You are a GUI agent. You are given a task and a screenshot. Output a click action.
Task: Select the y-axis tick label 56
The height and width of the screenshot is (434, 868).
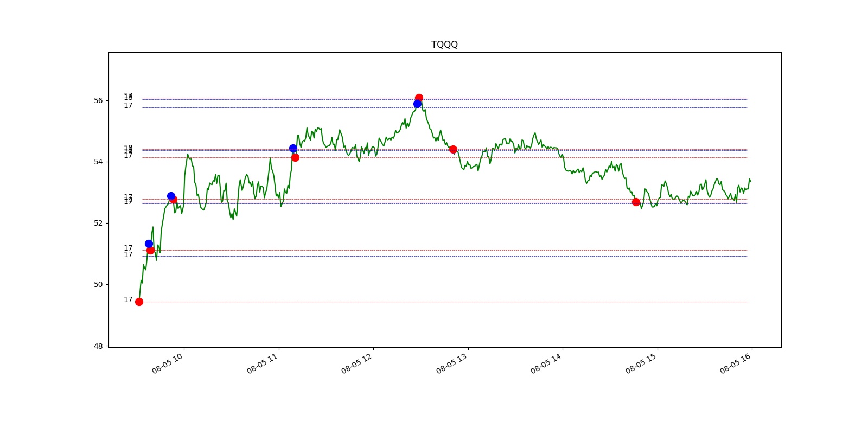(x=98, y=100)
